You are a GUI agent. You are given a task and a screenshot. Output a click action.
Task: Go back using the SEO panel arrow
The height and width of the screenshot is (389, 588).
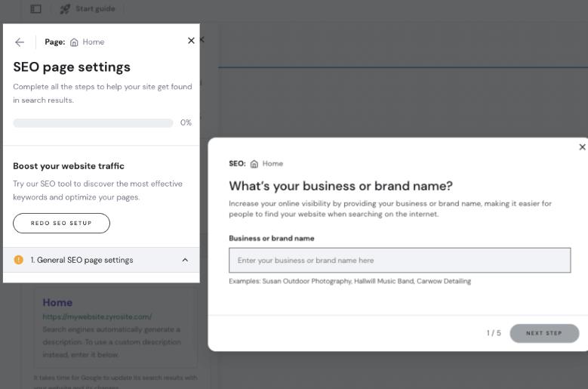[x=20, y=42]
